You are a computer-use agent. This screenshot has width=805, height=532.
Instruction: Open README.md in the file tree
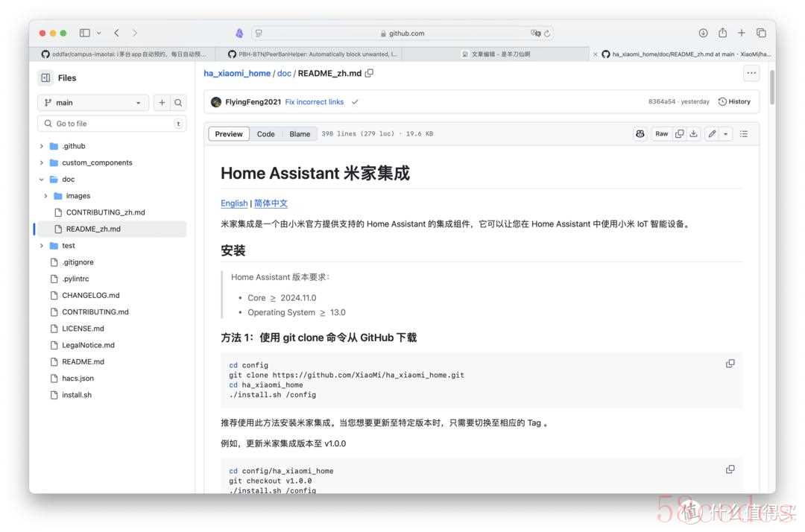tap(83, 361)
